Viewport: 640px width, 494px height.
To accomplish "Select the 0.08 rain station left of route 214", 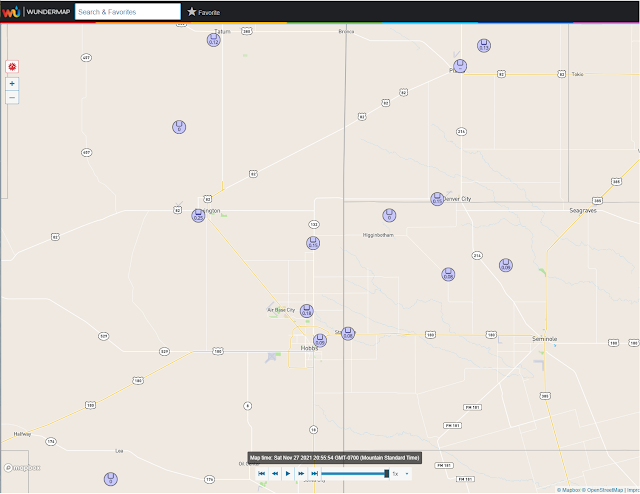I will click(x=448, y=274).
